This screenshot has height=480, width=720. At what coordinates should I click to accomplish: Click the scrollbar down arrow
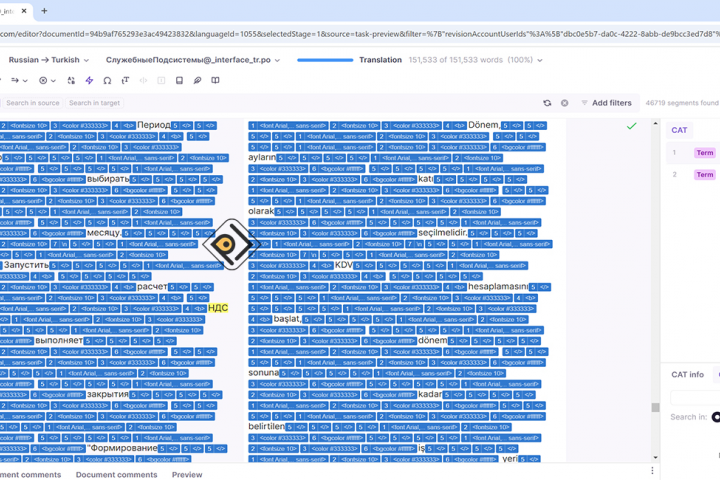(655, 457)
